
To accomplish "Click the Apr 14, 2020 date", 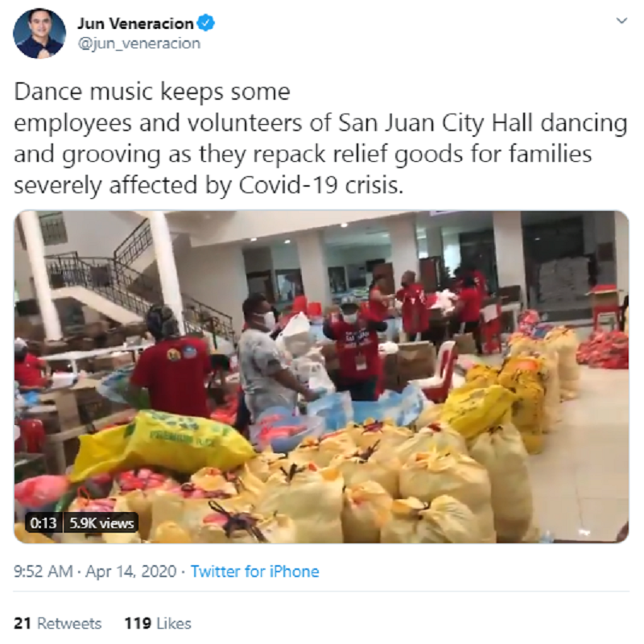I will (130, 572).
